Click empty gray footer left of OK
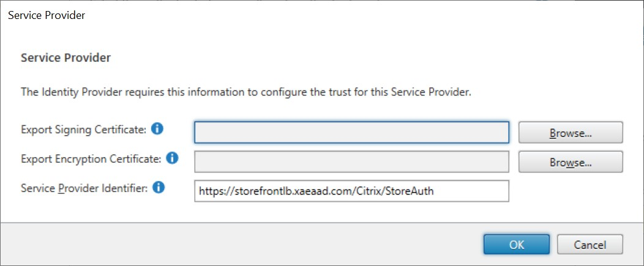Image resolution: width=644 pixels, height=266 pixels. tap(245, 245)
